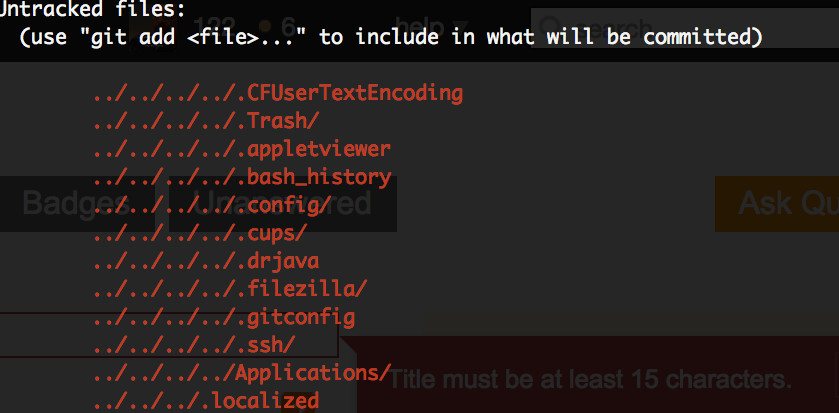Click the .filezilla/ directory entry

pos(230,289)
